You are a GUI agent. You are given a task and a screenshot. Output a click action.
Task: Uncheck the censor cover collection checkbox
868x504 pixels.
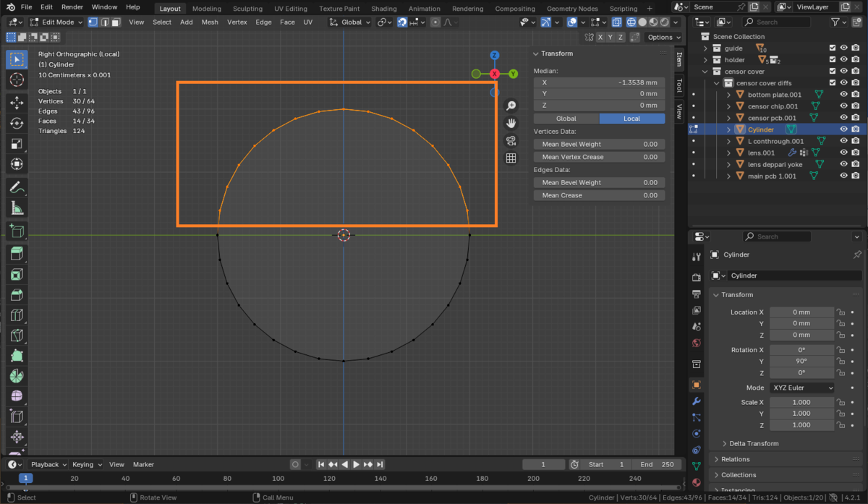coord(833,72)
